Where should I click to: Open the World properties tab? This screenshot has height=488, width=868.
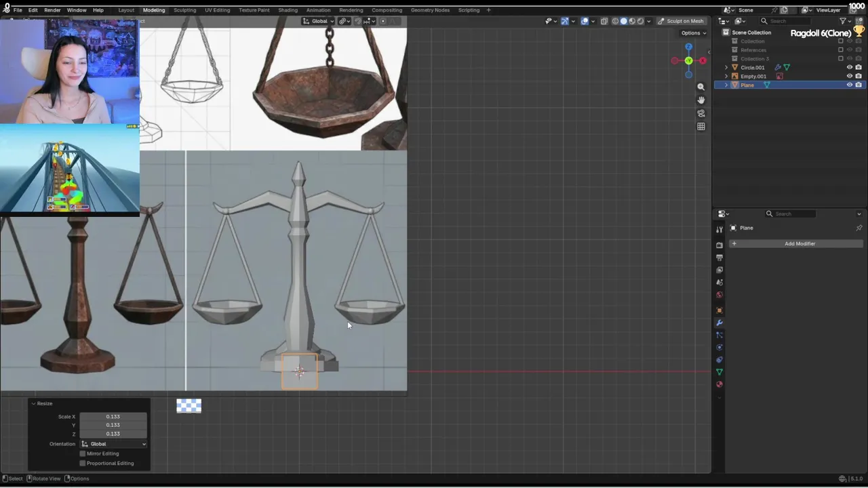719,295
